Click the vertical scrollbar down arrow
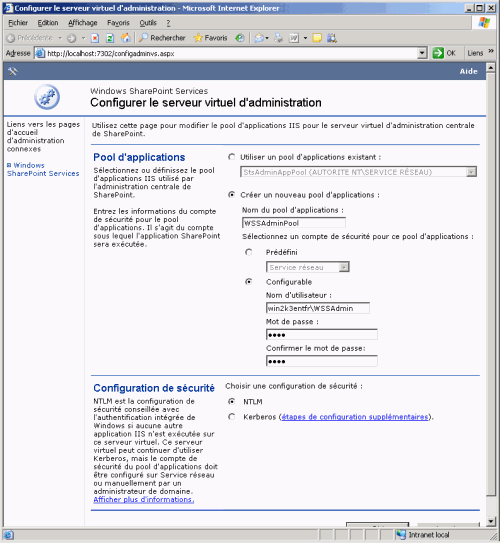Viewport: 500px width, 543px height. tap(491, 522)
